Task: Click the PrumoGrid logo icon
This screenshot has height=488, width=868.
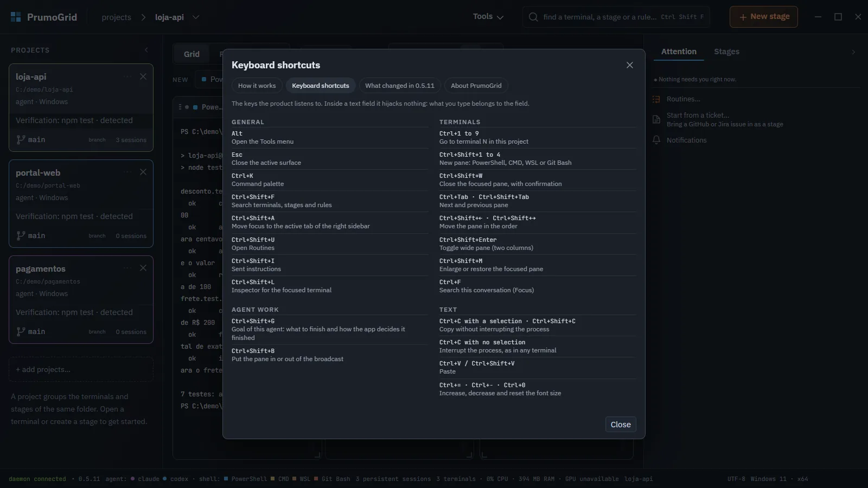Action: 16,17
